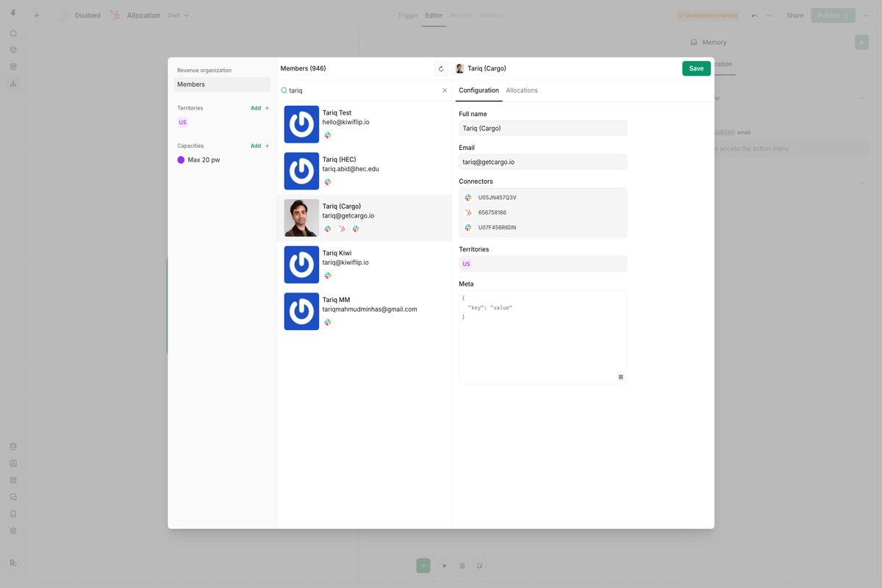882x588 pixels.
Task: Open the Draft version dropdown
Action: (x=178, y=15)
